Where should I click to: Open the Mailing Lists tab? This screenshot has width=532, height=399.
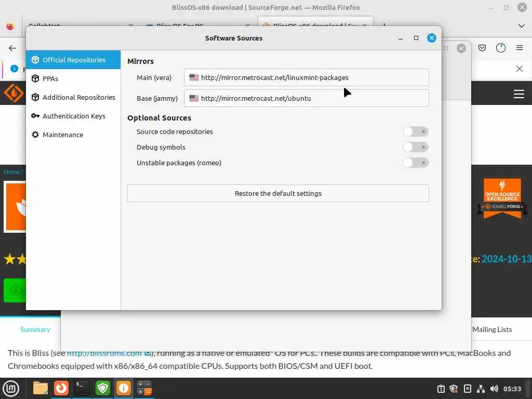[492, 329]
